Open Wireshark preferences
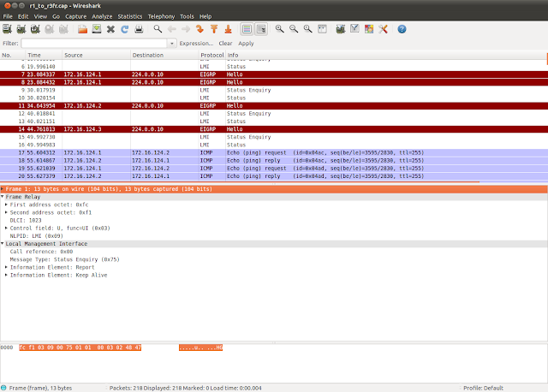The width and height of the screenshot is (548, 392). point(383,29)
